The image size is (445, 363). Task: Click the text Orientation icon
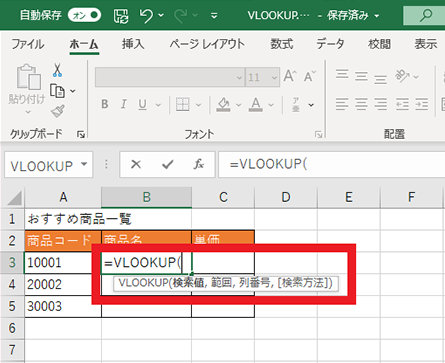(x=402, y=76)
